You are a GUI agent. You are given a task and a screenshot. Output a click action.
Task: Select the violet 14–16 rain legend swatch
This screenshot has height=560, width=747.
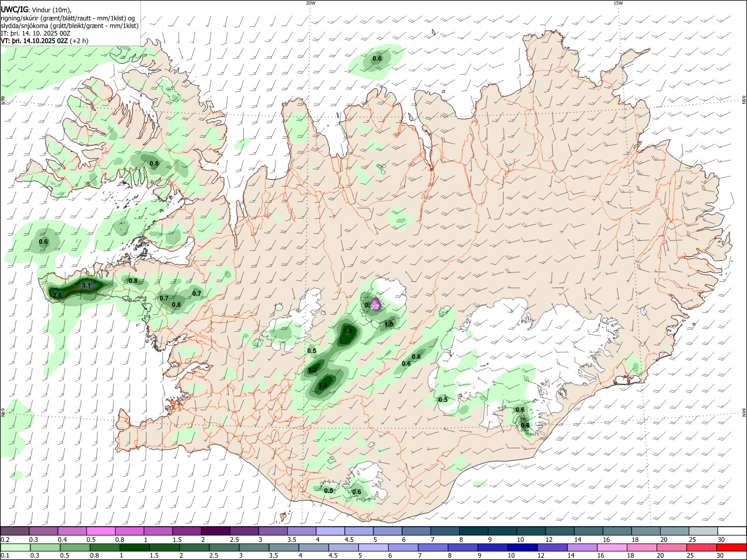click(582, 548)
